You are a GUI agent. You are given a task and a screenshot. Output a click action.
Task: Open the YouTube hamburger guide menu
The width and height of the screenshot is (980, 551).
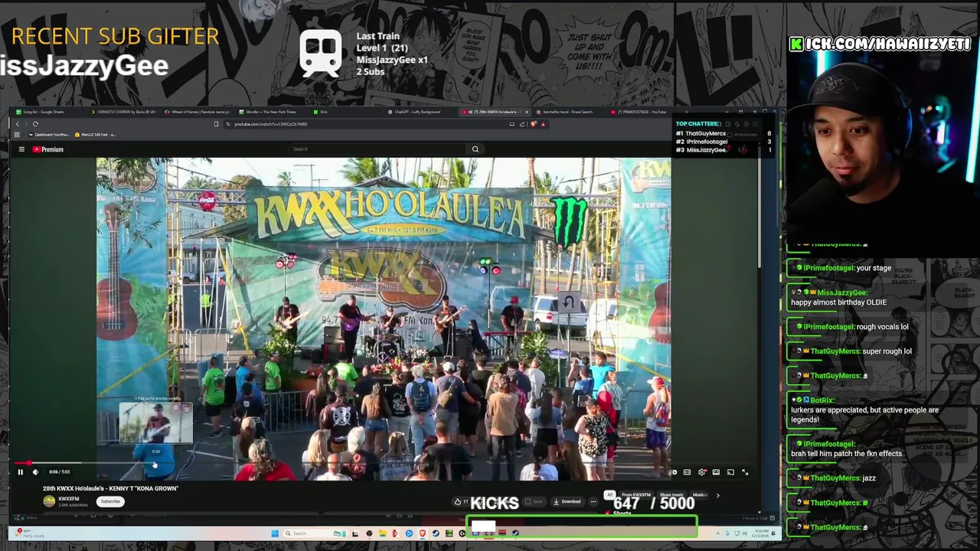tap(21, 149)
